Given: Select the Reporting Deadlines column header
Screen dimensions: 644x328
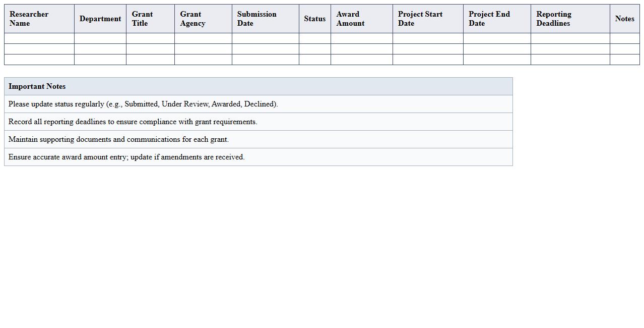Looking at the screenshot, I should tap(570, 19).
